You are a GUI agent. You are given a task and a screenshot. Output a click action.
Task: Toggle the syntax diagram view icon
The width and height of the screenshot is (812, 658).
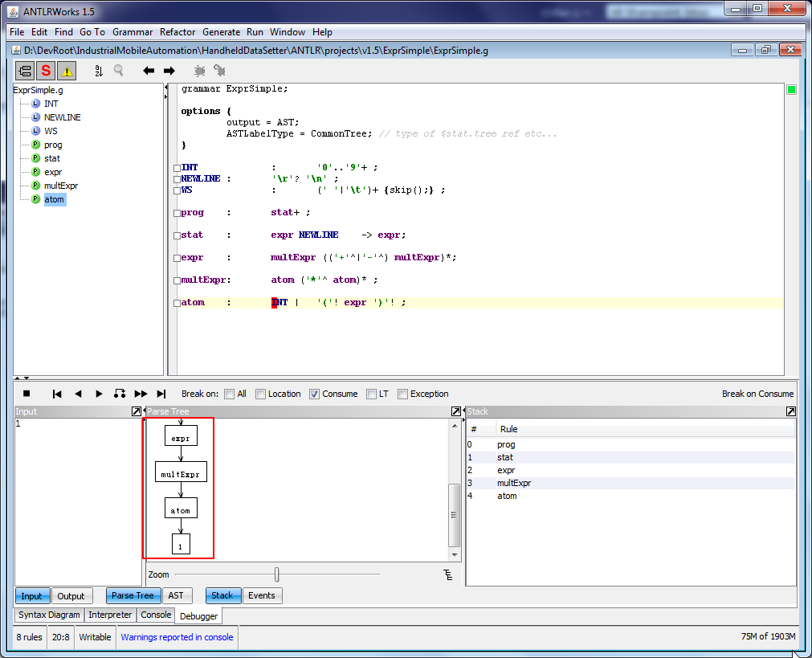(x=25, y=71)
